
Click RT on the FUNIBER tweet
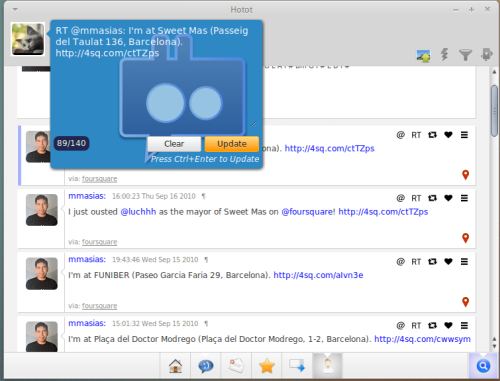(x=416, y=262)
